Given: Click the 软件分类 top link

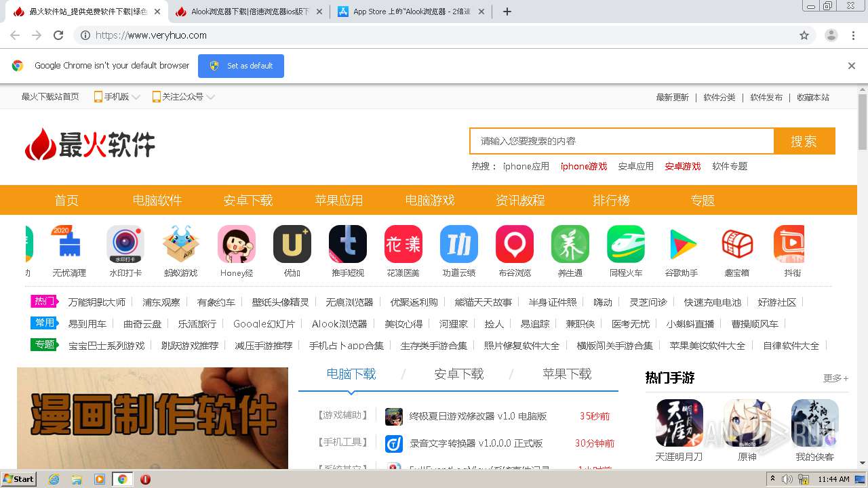Looking at the screenshot, I should click(719, 97).
